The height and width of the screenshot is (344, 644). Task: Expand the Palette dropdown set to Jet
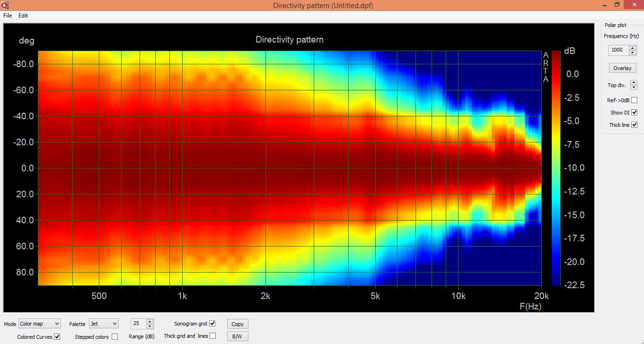[x=104, y=324]
